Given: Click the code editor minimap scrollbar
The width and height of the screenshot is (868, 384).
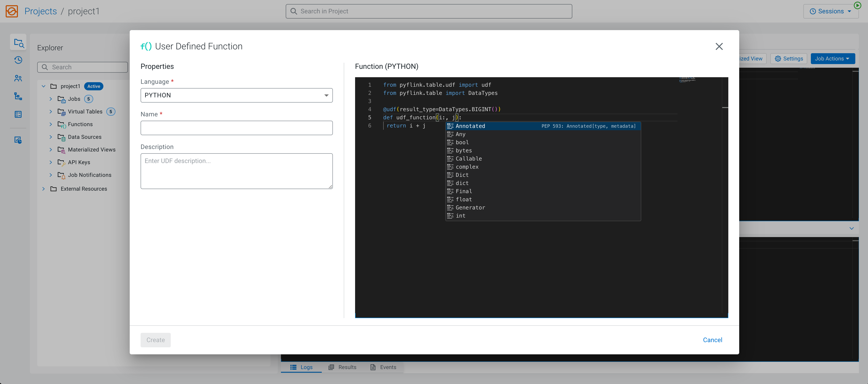Looking at the screenshot, I should tap(725, 108).
